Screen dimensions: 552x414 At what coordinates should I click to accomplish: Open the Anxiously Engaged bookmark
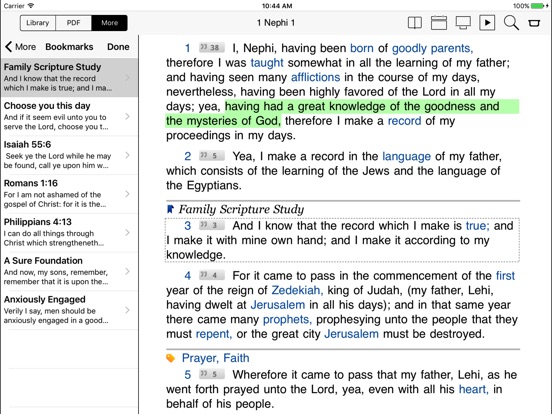[69, 310]
